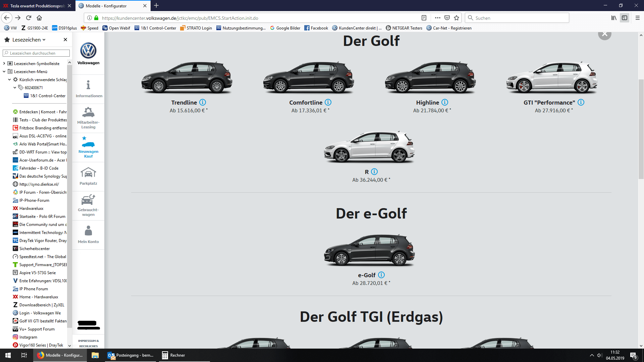The image size is (644, 362).
Task: Go to browser home page
Action: tap(39, 18)
